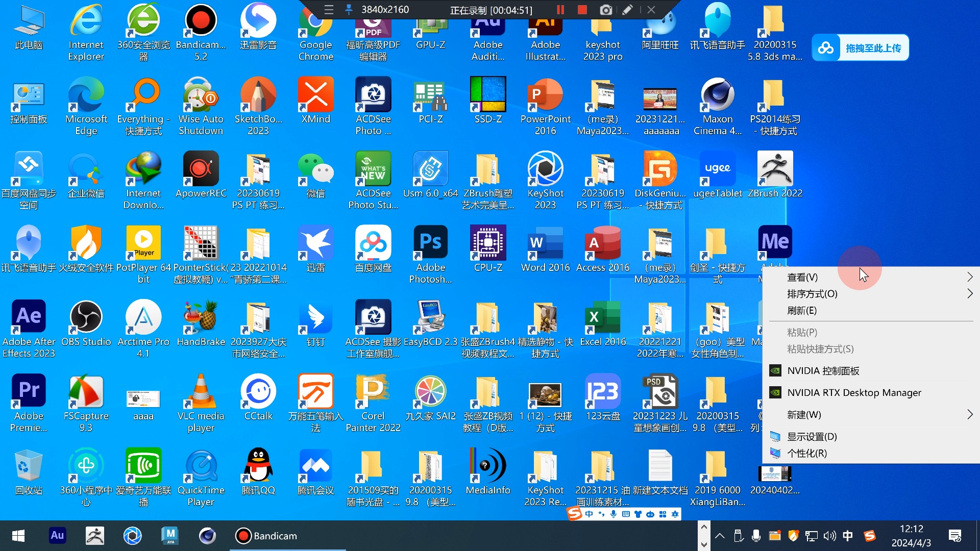Stop the Bandicam recording
The height and width of the screenshot is (551, 980).
pyautogui.click(x=582, y=10)
